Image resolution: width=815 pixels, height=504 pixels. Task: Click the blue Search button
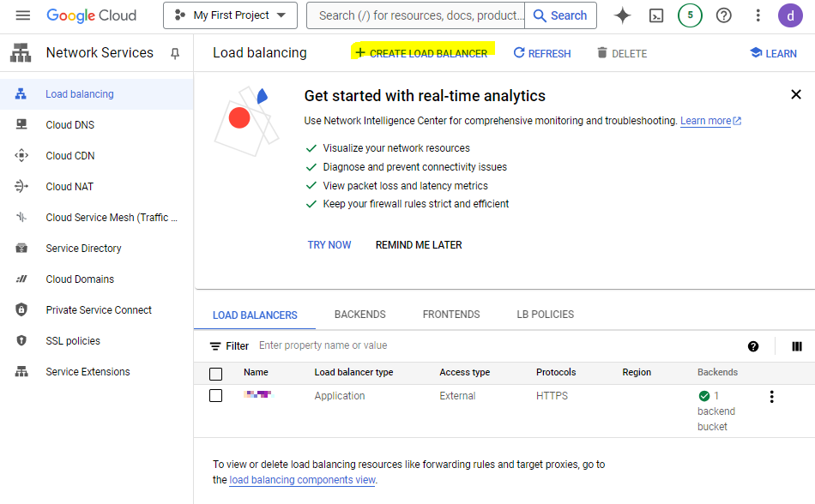point(560,15)
